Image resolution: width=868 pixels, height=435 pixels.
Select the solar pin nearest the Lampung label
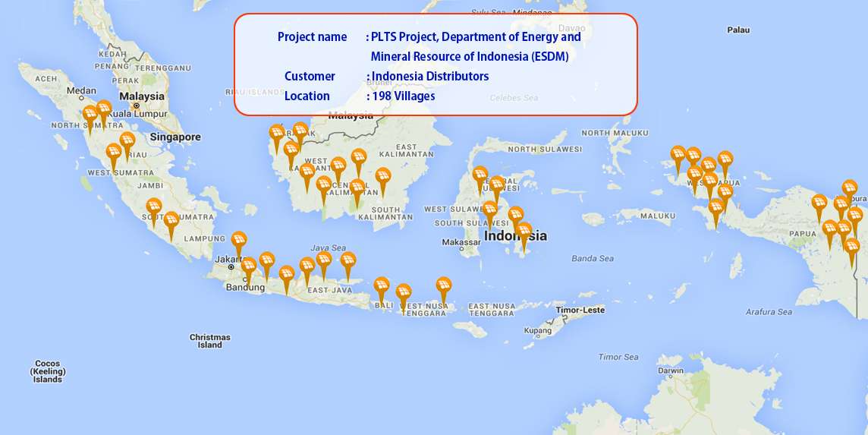[x=171, y=221]
